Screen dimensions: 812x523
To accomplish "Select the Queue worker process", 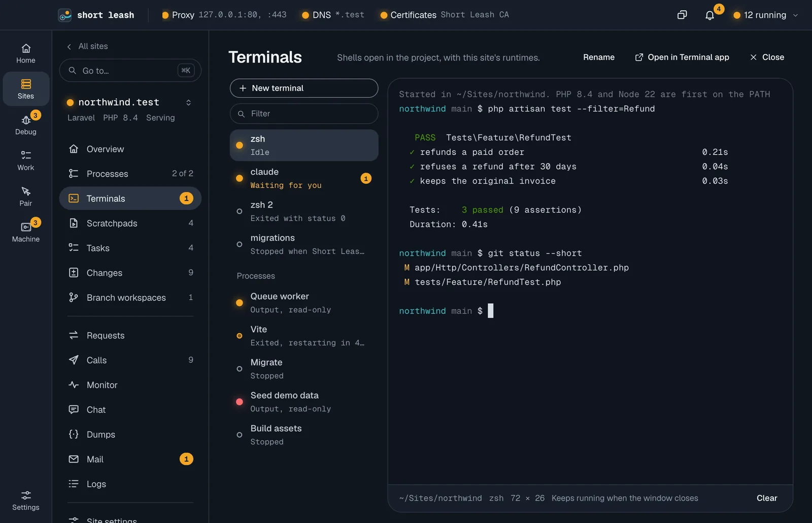I will (304, 303).
